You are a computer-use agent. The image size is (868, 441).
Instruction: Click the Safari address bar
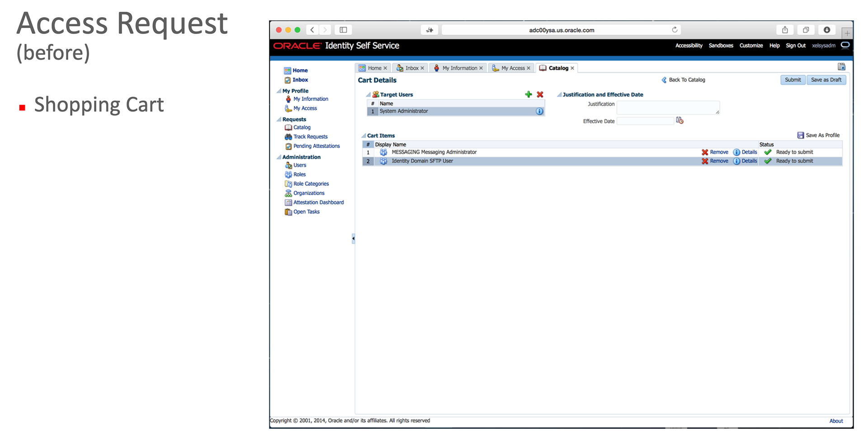point(561,30)
